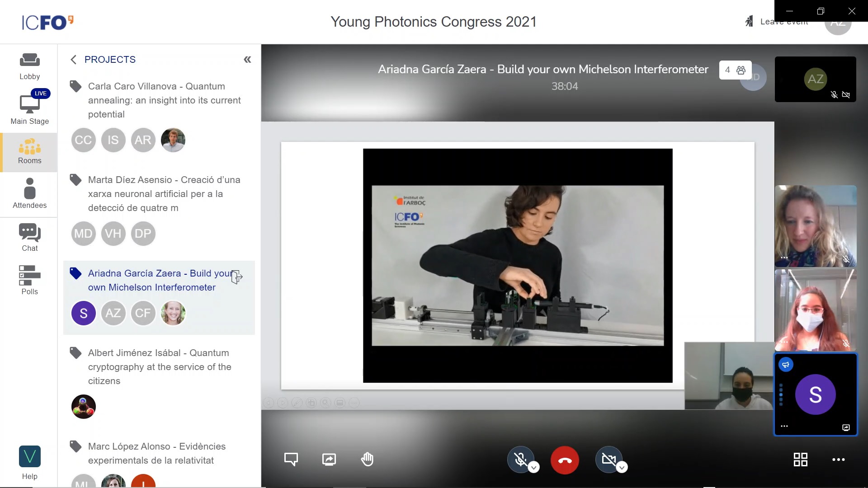
Task: Open the Lobby from the sidebar
Action: pyautogui.click(x=29, y=66)
